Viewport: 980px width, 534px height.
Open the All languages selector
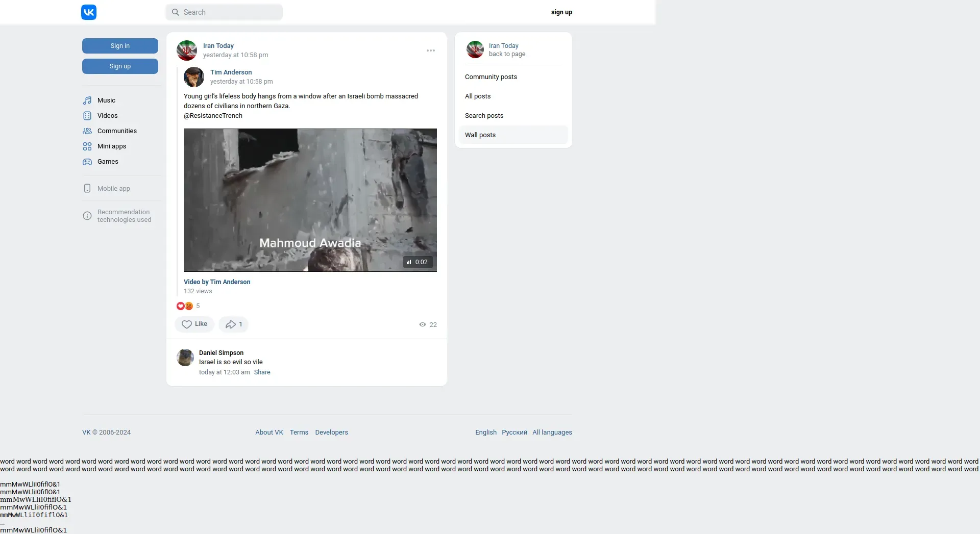click(x=552, y=433)
